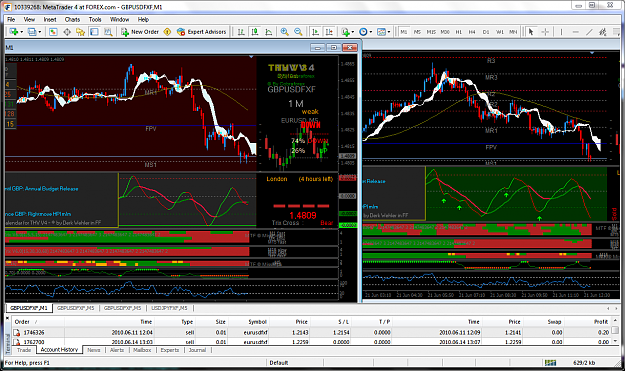
Task: Expand the Periods dropdown arrow
Action: (371, 32)
